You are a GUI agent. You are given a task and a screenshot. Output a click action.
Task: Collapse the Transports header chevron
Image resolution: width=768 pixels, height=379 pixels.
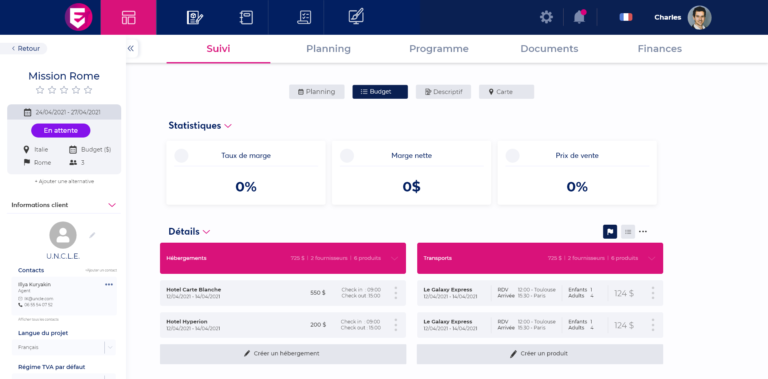click(651, 258)
